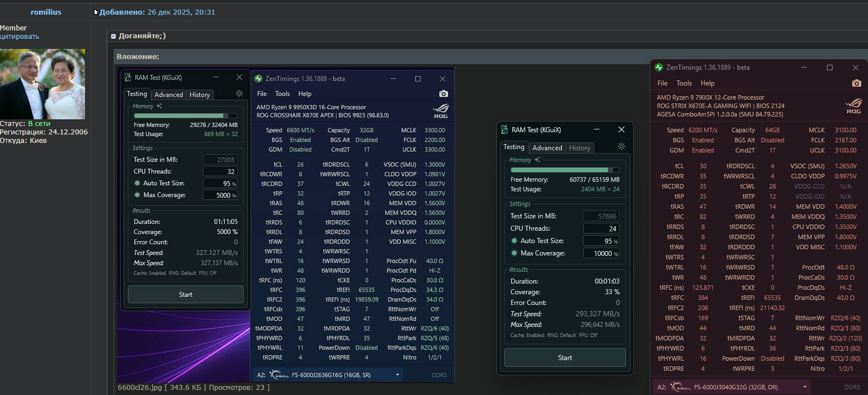Image resolution: width=868 pixels, height=395 pixels.
Task: Open the romilius user profile link
Action: (x=46, y=12)
